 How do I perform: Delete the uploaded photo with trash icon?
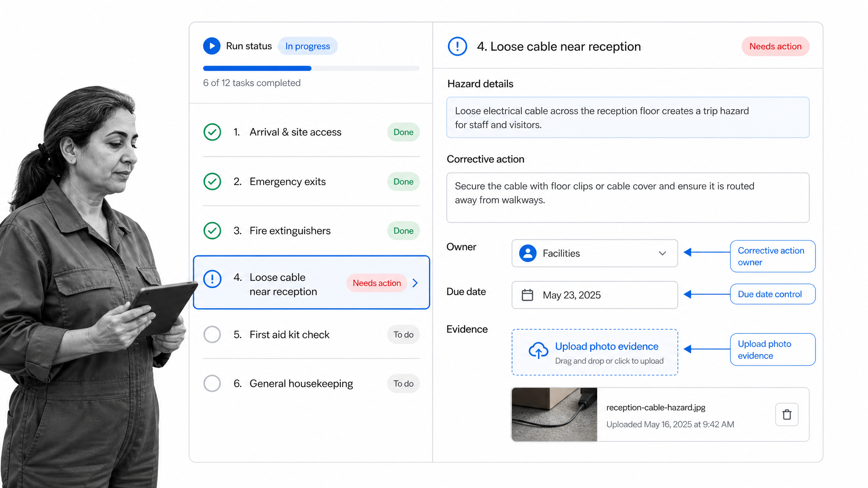(x=787, y=414)
